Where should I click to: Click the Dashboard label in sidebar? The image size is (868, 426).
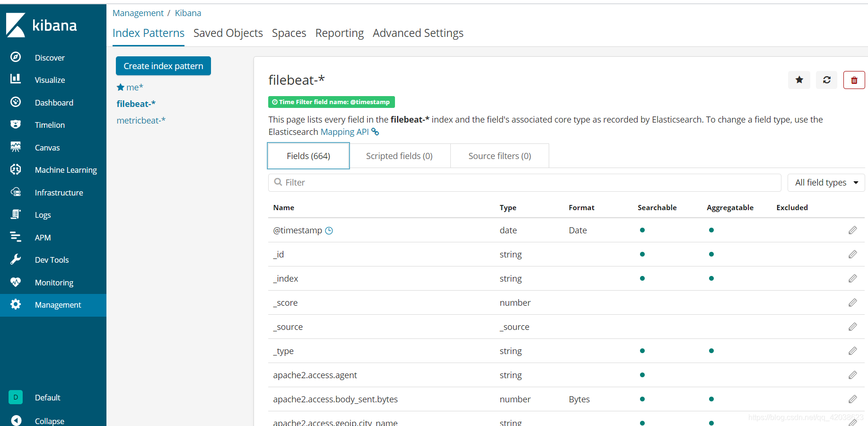[54, 103]
